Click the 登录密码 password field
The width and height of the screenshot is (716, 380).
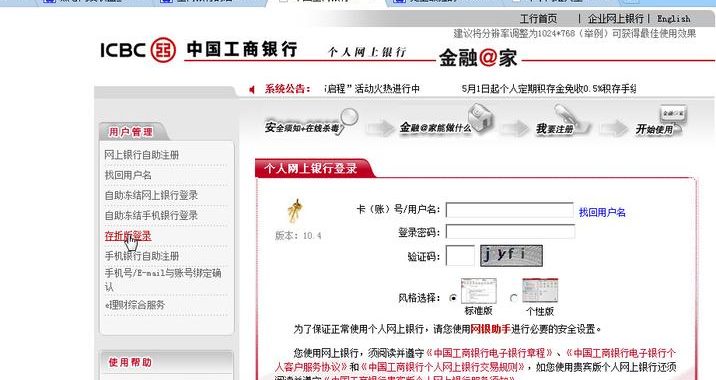coord(510,232)
